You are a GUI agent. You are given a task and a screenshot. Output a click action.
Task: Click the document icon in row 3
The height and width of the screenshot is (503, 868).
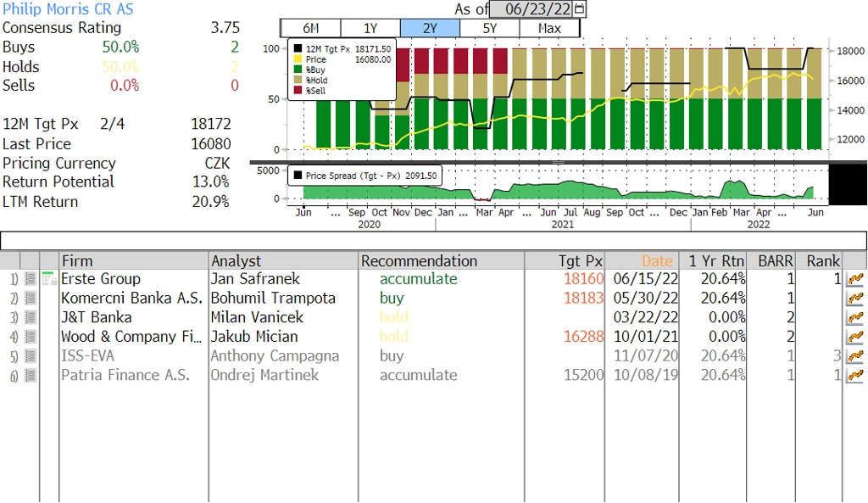tap(31, 317)
